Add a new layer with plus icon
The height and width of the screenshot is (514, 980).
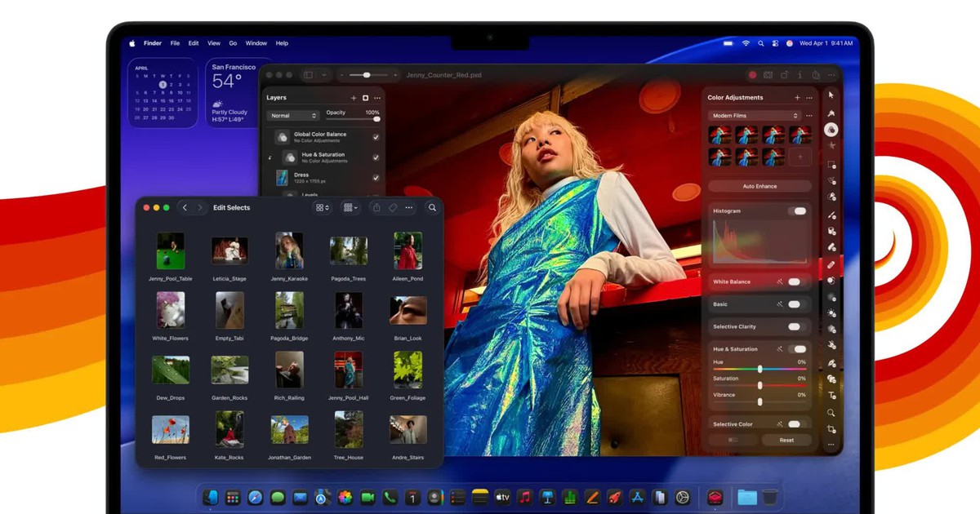(x=354, y=98)
